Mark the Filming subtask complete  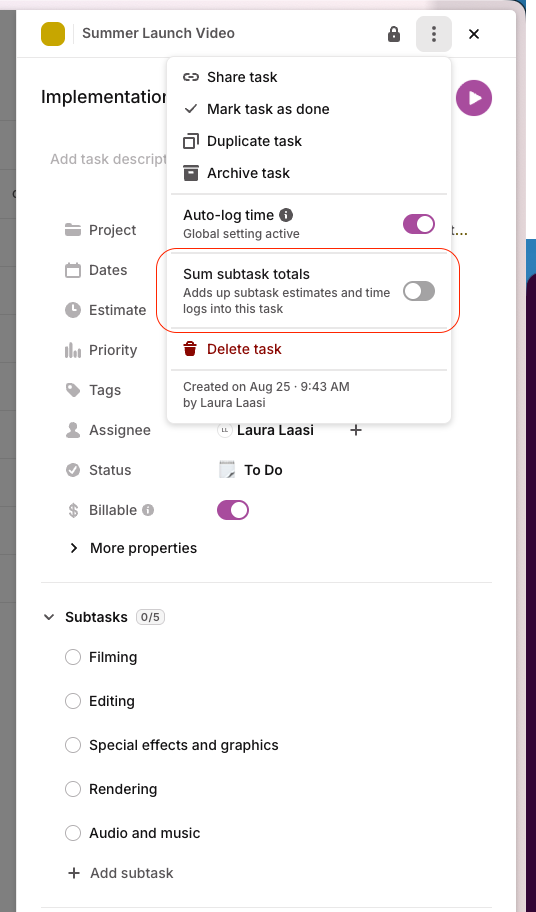tap(73, 657)
